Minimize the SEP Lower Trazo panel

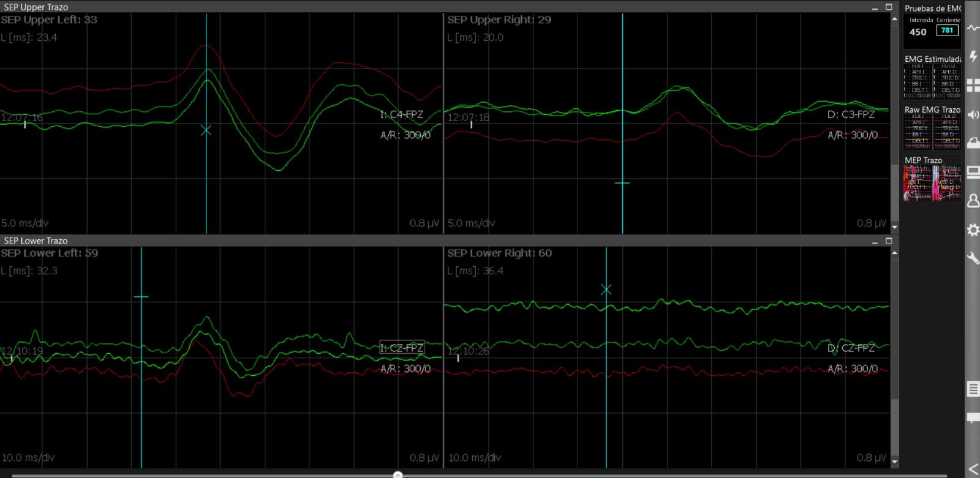tap(875, 241)
